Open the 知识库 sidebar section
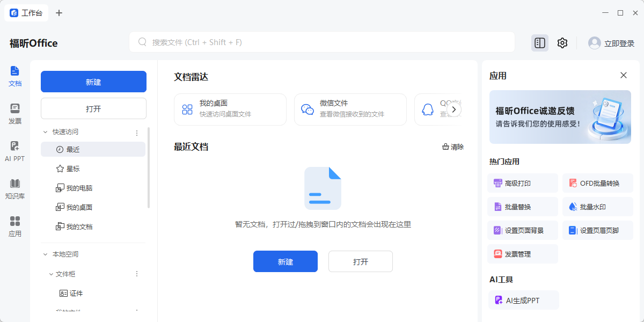 point(15,189)
